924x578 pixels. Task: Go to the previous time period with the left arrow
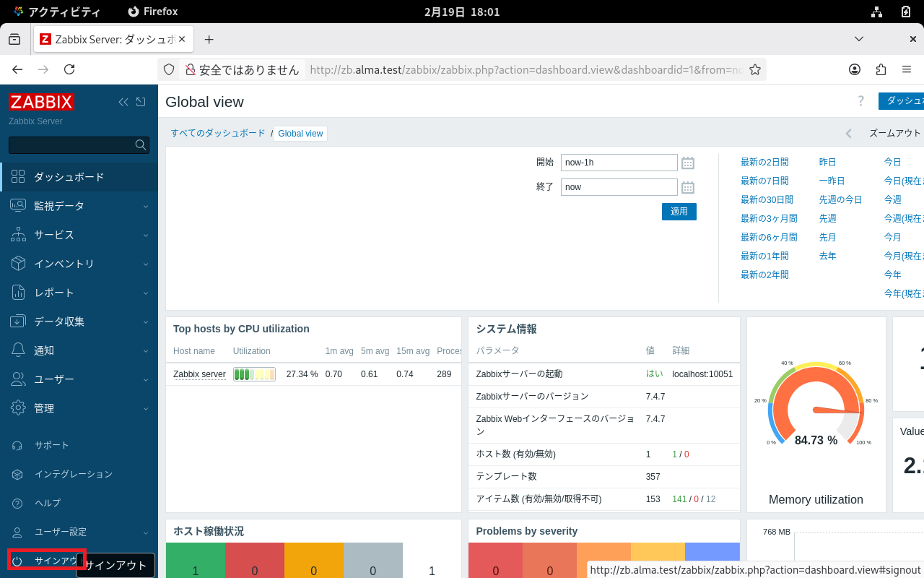849,133
